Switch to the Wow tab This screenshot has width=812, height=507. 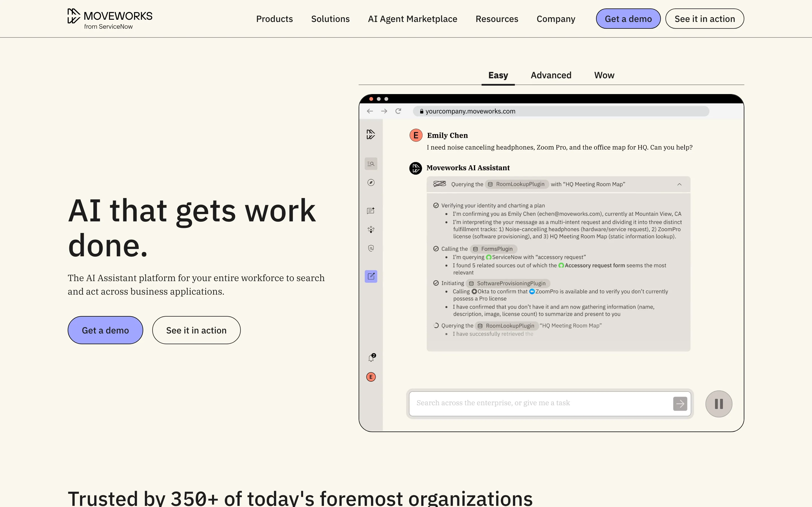[x=604, y=75]
